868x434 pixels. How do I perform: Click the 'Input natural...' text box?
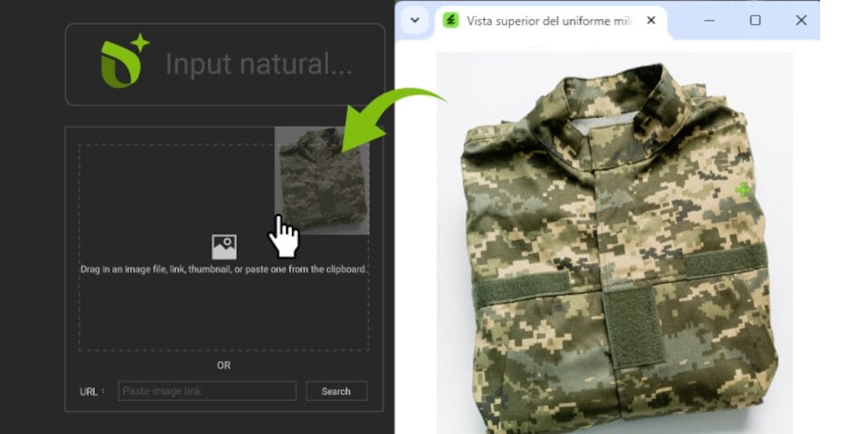coord(258,64)
